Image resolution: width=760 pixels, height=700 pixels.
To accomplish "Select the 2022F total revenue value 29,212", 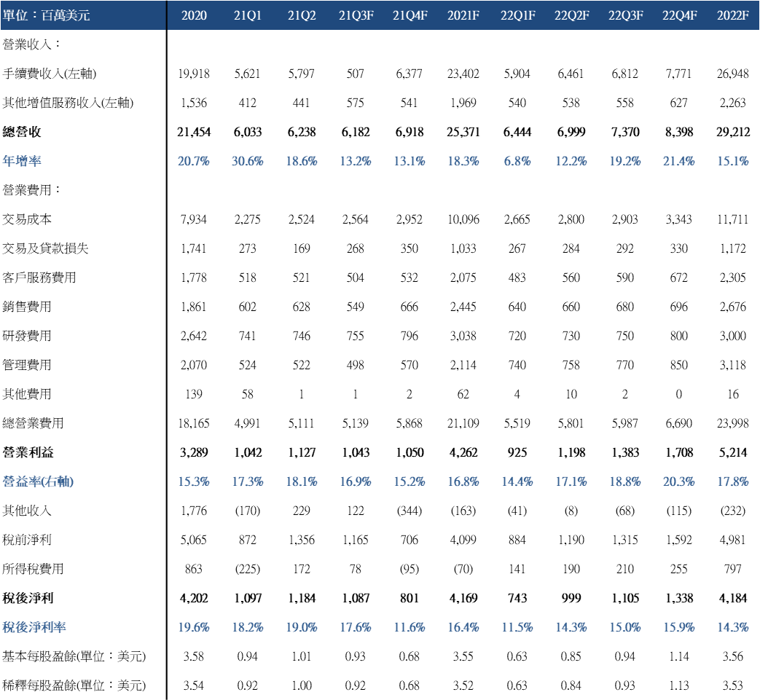I will point(732,132).
